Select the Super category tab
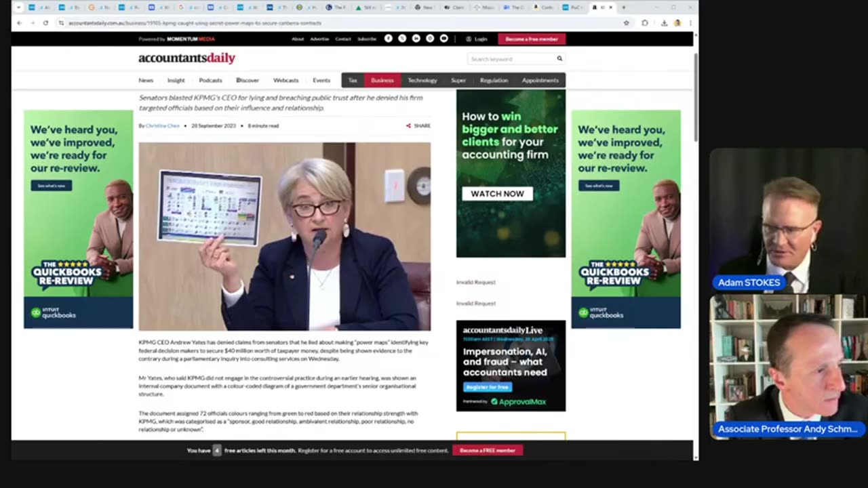This screenshot has height=488, width=868. pyautogui.click(x=458, y=80)
